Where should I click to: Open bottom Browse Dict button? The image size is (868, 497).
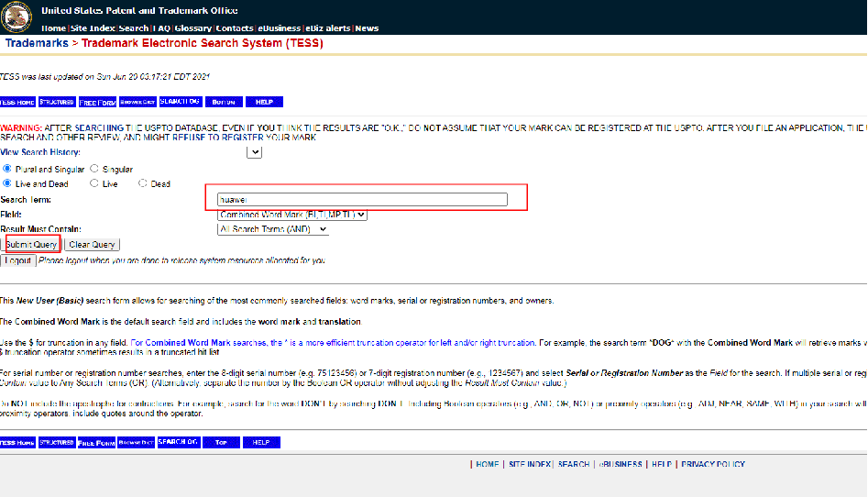point(137,442)
